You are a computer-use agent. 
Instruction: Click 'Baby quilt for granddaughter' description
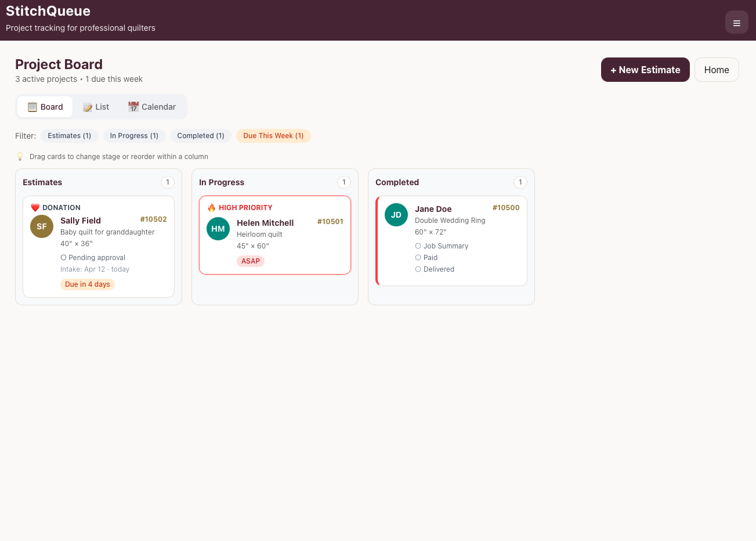point(107,232)
